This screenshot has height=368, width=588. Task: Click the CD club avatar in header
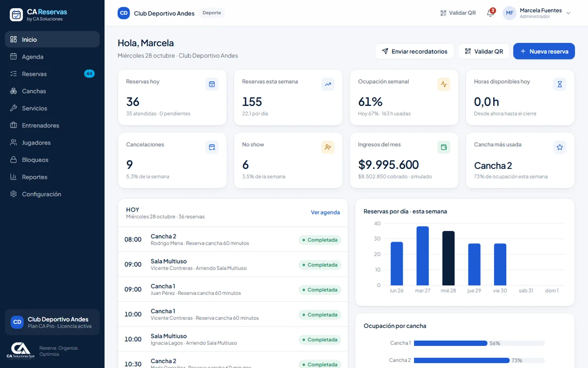[124, 13]
